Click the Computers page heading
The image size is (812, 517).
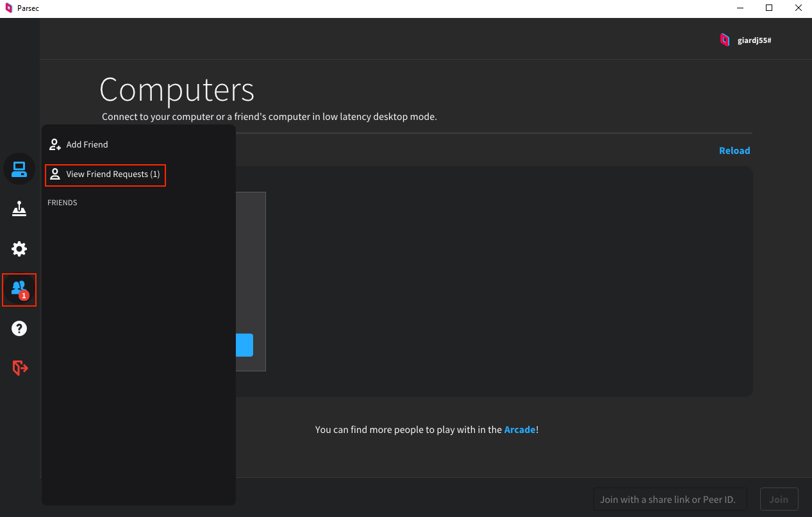177,90
